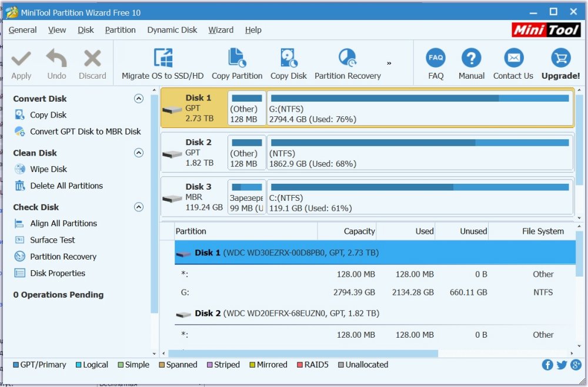Launch the Copy Disk wizard
This screenshot has height=387, width=588.
(288, 59)
